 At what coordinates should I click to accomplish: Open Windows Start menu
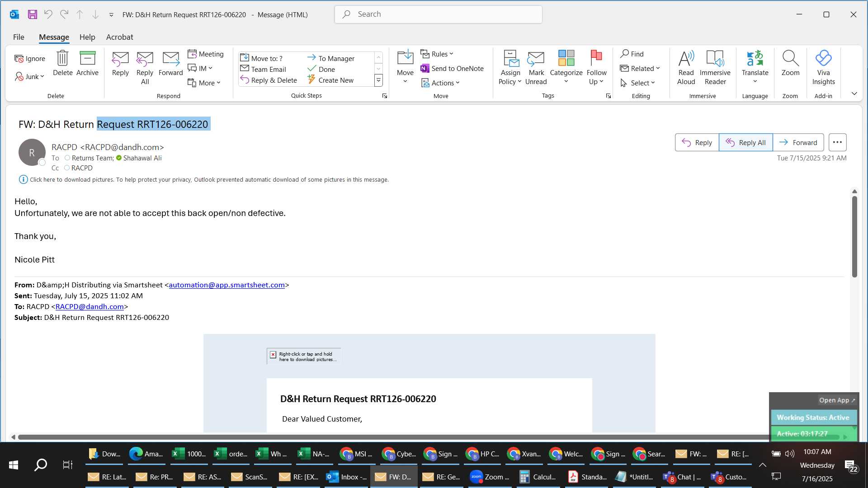(x=14, y=465)
